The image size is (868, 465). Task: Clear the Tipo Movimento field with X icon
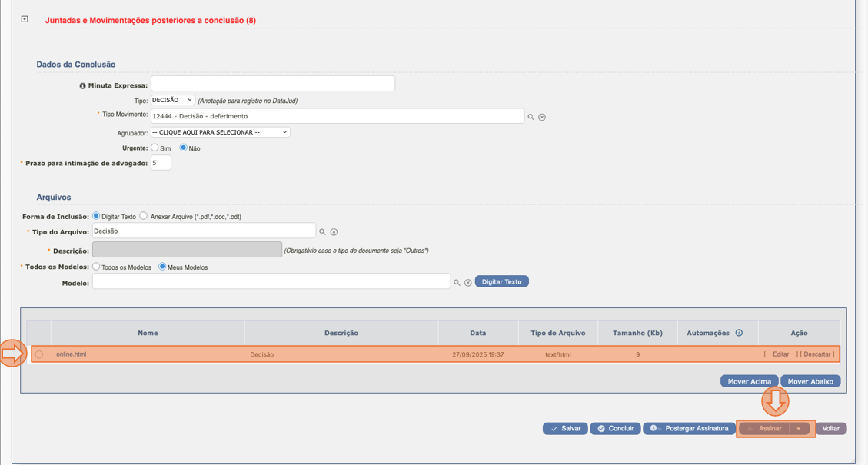[542, 117]
